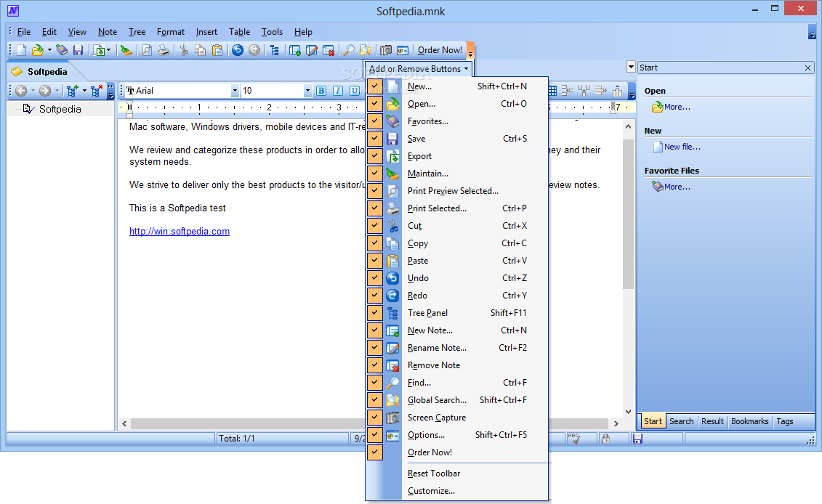Open the font size 10 dropdown
The height and width of the screenshot is (504, 822).
tap(307, 91)
